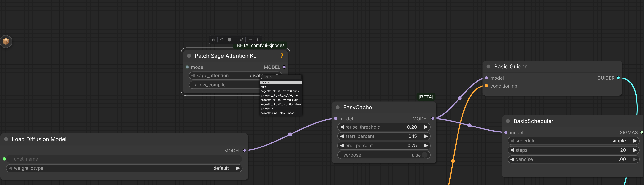Viewport: 644px width, 185px height.
Task: Click midpoint on EasyCache to Basic Guider link
Action: [459, 98]
